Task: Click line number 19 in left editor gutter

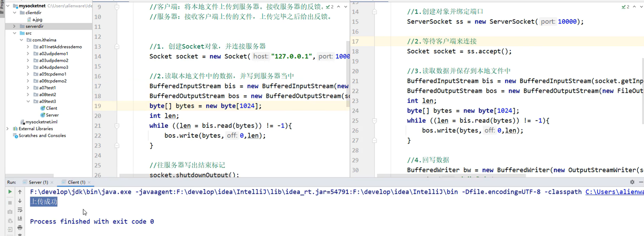Action: point(97,106)
